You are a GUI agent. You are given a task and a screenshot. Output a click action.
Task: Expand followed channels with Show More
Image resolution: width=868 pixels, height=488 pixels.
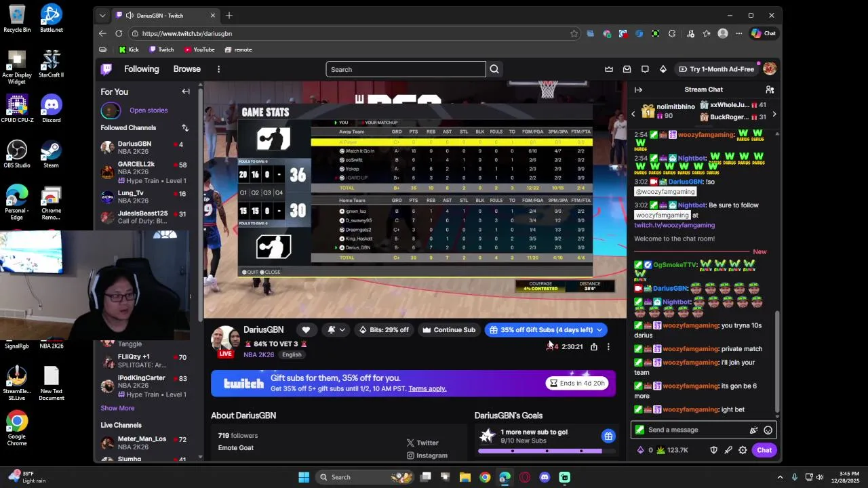tap(117, 408)
